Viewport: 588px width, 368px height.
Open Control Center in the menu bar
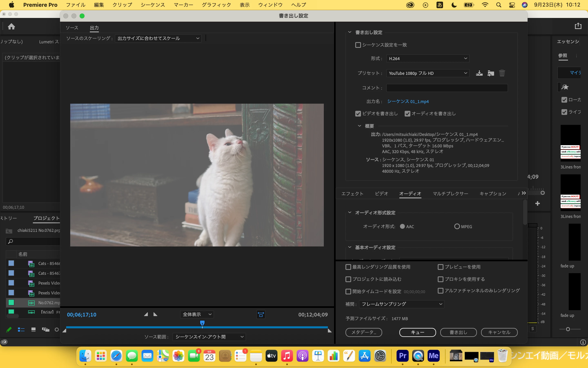pyautogui.click(x=512, y=5)
